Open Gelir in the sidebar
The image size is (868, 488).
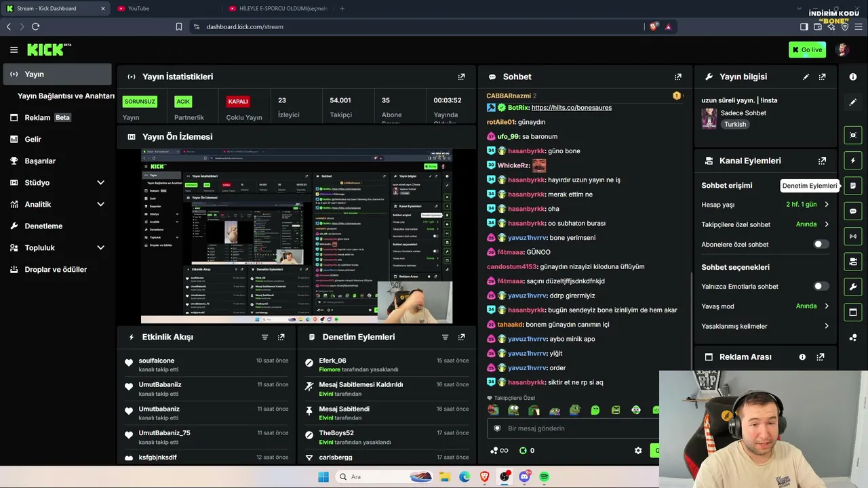pos(57,139)
